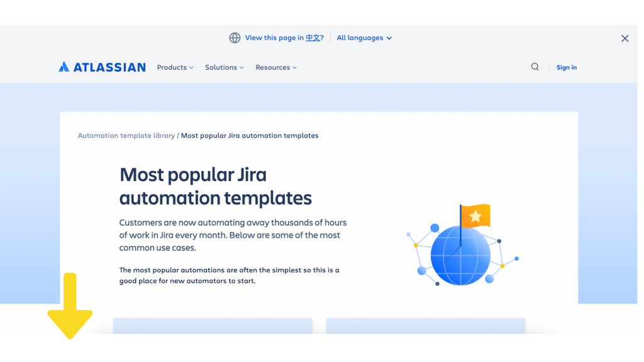Dismiss the language banner with X
The image size is (644, 362).
coord(625,38)
